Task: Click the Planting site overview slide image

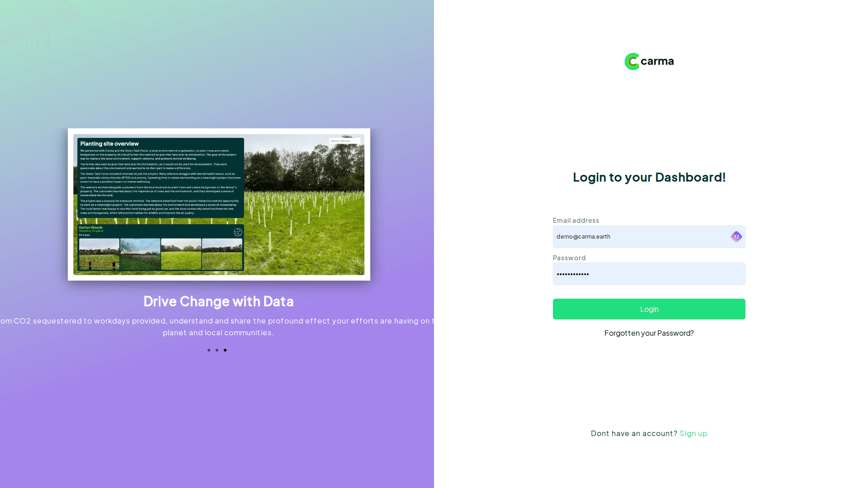Action: click(219, 204)
